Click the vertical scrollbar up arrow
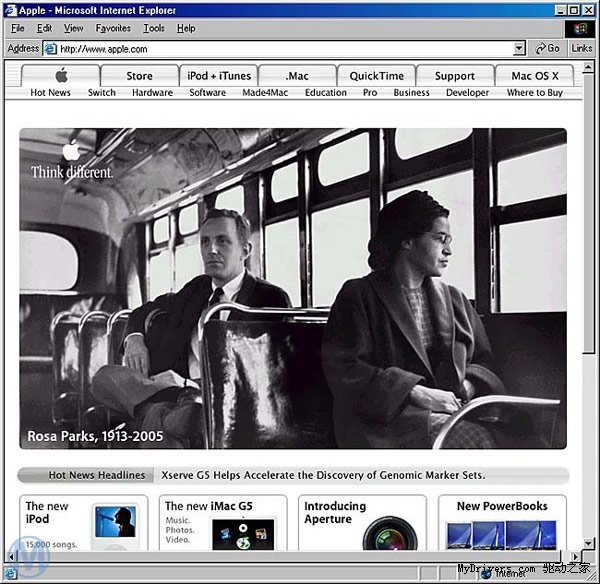 (588, 67)
